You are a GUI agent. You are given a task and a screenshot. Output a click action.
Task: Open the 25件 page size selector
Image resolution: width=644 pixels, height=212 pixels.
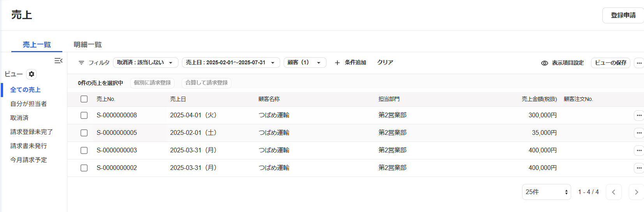pos(546,192)
